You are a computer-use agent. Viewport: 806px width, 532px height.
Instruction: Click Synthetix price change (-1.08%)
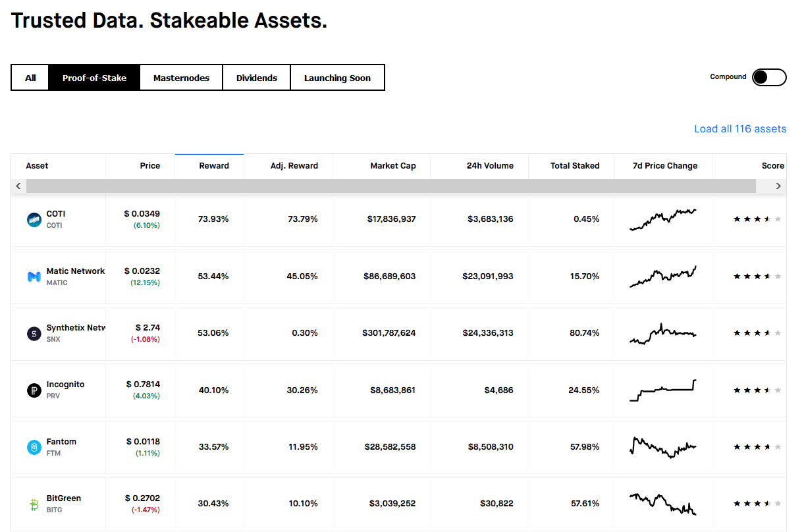pos(146,339)
